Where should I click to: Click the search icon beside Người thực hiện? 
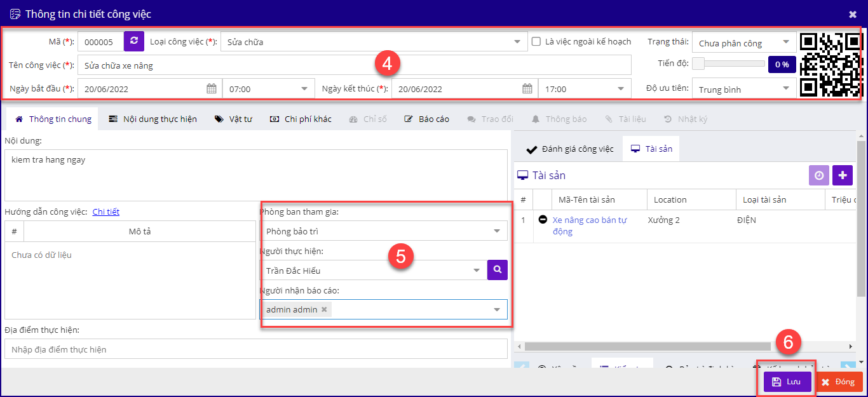[x=498, y=269]
